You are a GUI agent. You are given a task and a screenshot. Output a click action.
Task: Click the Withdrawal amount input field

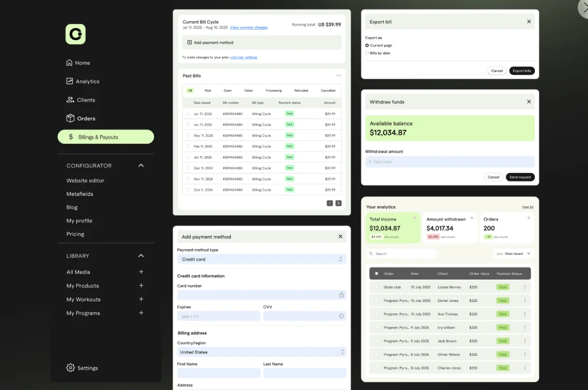click(450, 161)
